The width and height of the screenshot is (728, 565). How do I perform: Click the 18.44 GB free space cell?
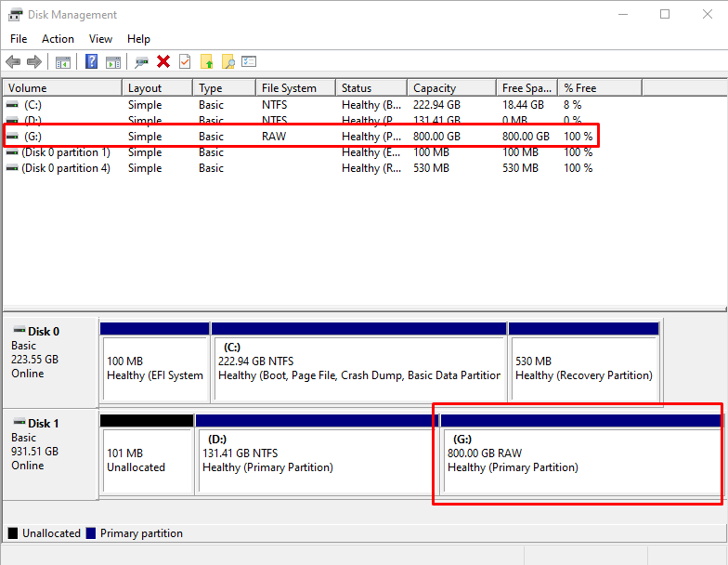tap(523, 105)
